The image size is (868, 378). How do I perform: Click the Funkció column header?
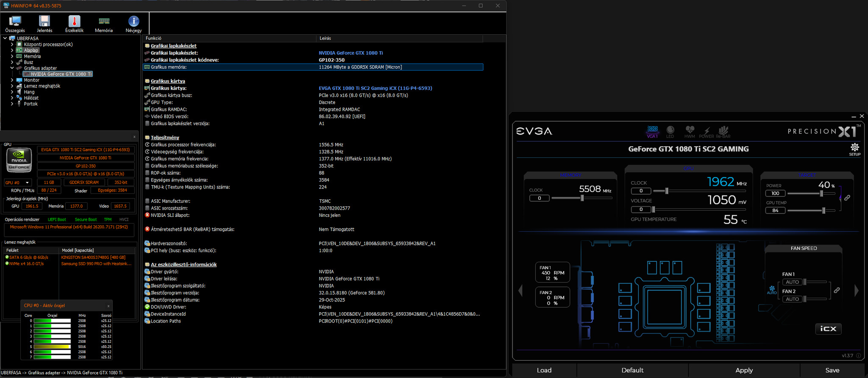point(229,38)
